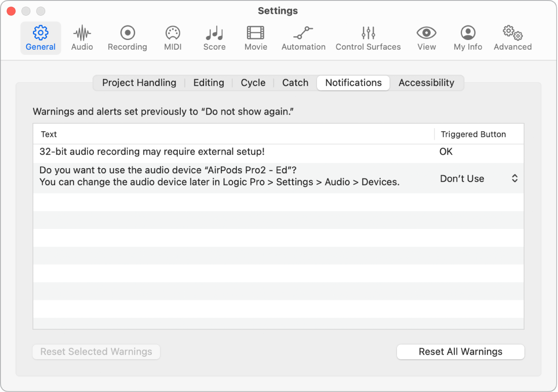Open the Don't Use triggered button dropdown

coord(479,178)
